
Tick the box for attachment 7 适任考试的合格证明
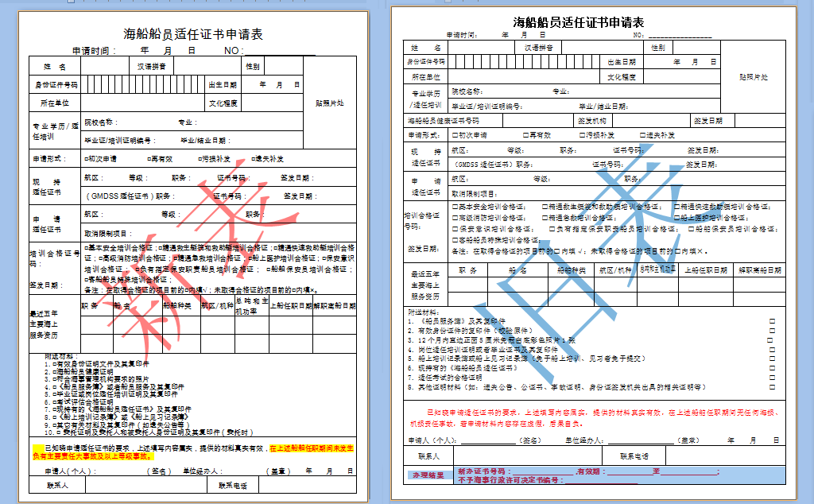tap(773, 378)
